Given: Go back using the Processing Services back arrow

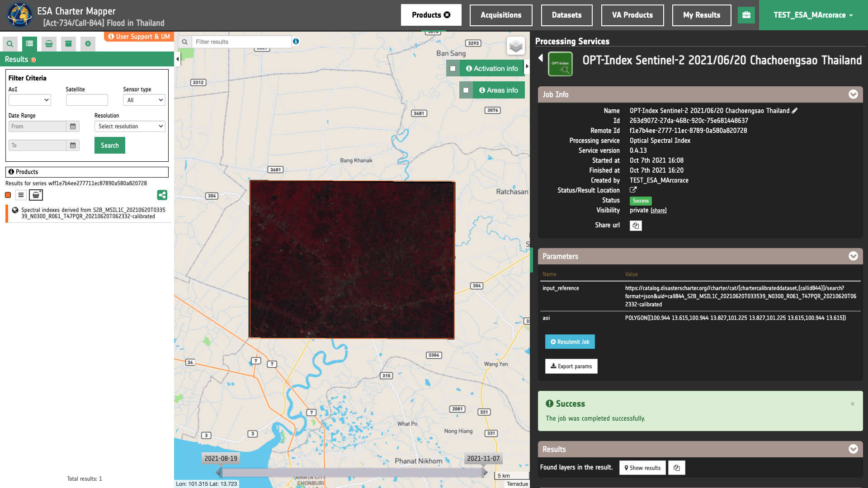Looking at the screenshot, I should [x=541, y=58].
